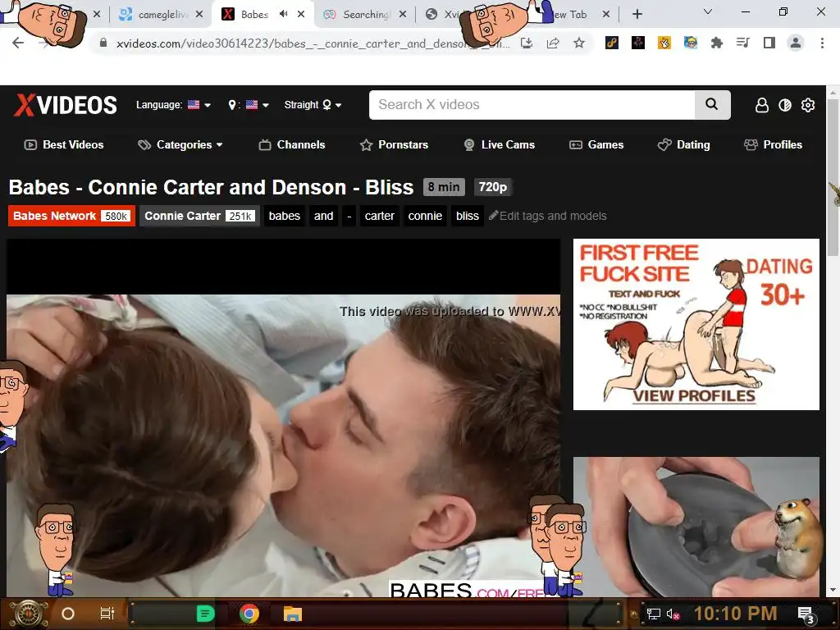Open Live Cams in the nav bar

500,144
